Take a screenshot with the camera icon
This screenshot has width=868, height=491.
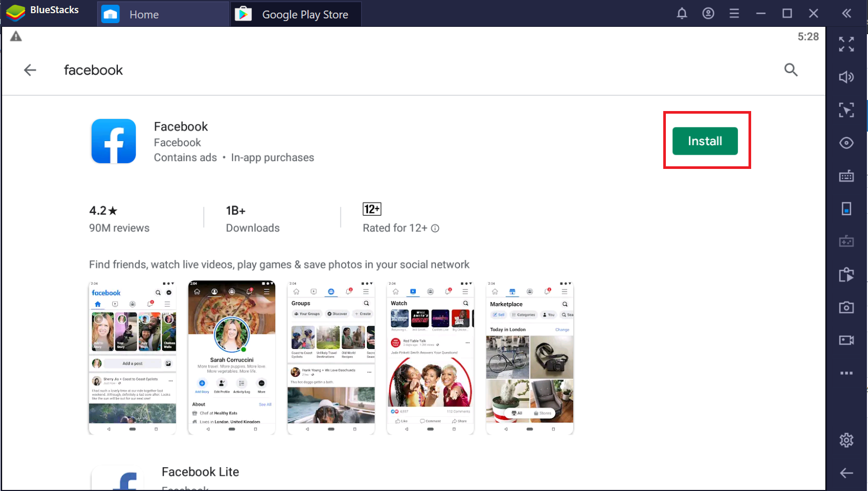846,307
